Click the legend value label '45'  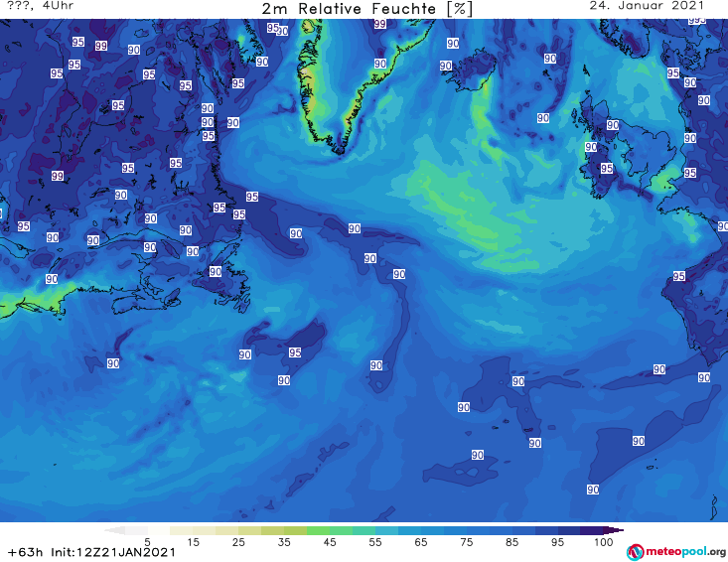pos(329,542)
